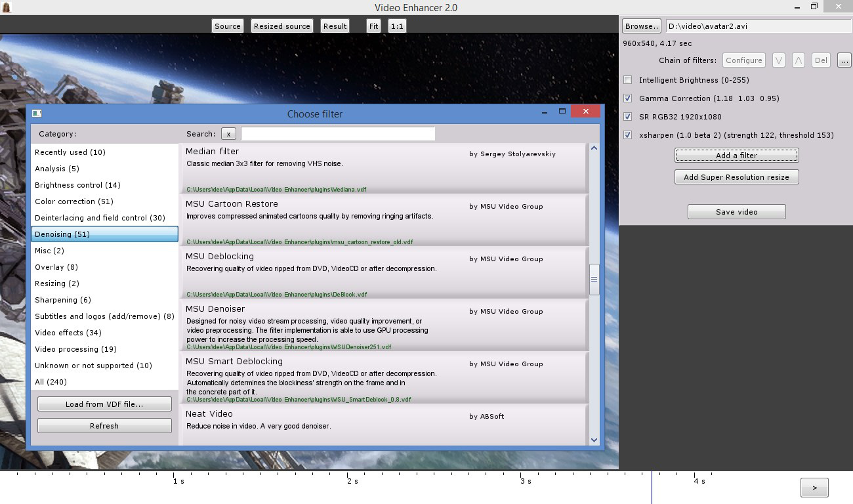This screenshot has height=504, width=853.
Task: Switch preview to Resized source
Action: pos(281,26)
